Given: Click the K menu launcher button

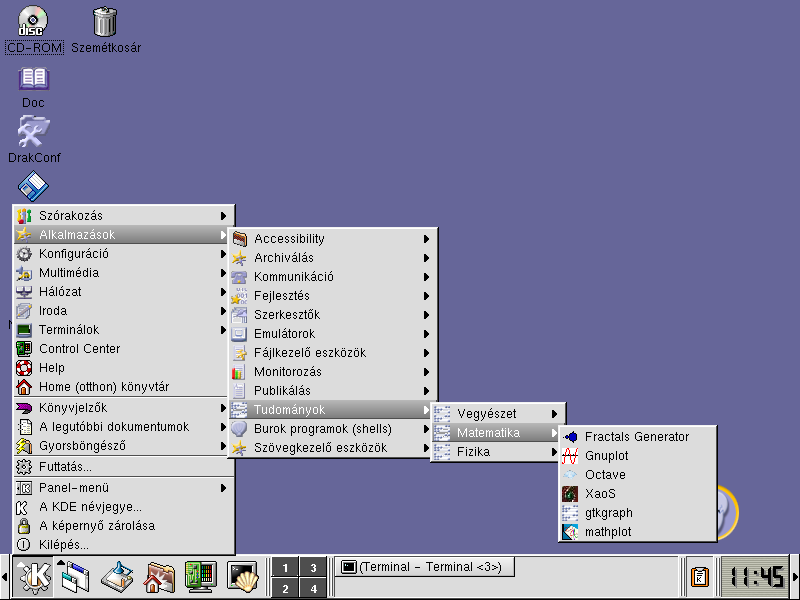Looking at the screenshot, I should tap(33, 577).
